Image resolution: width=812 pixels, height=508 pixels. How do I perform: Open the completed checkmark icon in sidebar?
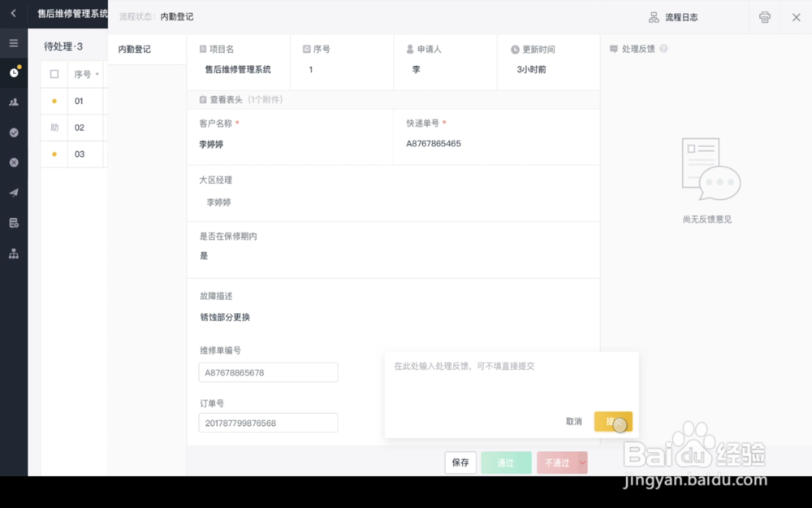point(14,132)
